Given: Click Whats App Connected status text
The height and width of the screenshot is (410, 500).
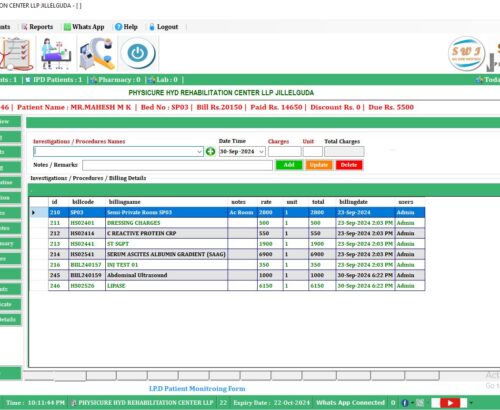Looking at the screenshot, I should point(350,403).
